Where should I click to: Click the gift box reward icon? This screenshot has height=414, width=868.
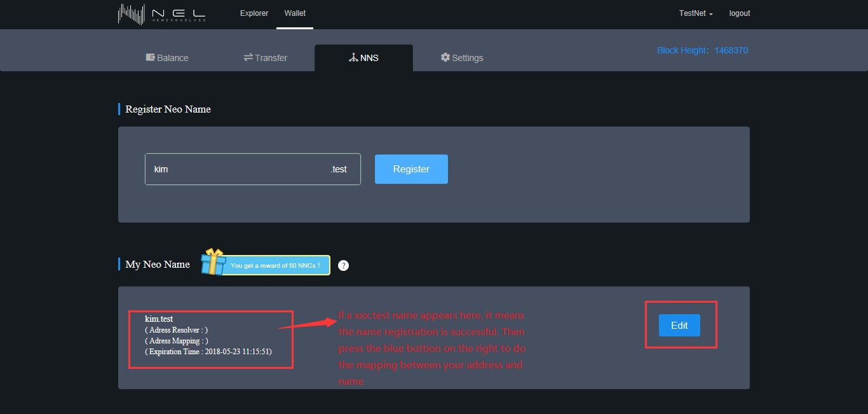(214, 262)
